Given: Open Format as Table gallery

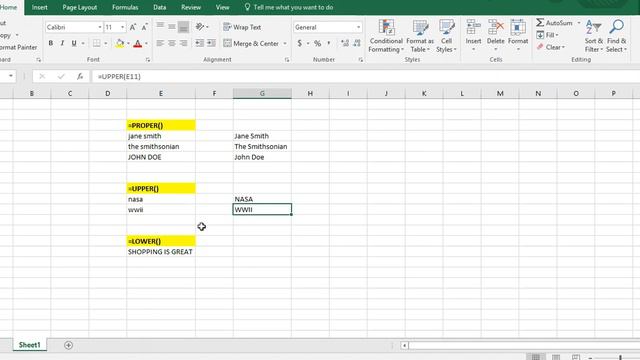Looking at the screenshot, I should click(x=420, y=36).
